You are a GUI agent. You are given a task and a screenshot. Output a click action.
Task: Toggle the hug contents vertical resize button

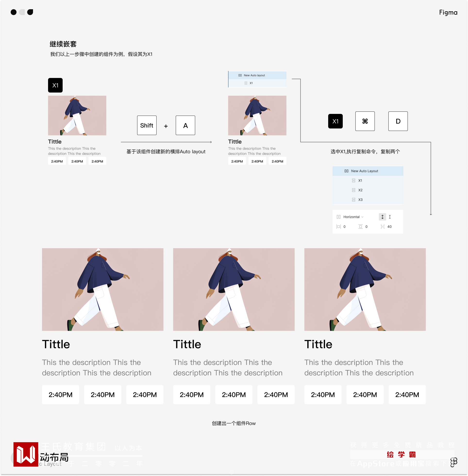click(382, 217)
